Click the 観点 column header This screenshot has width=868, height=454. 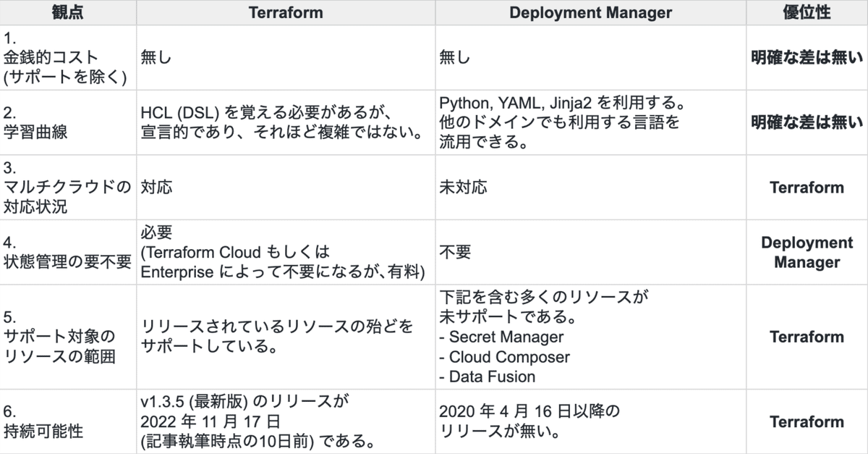pos(68,13)
